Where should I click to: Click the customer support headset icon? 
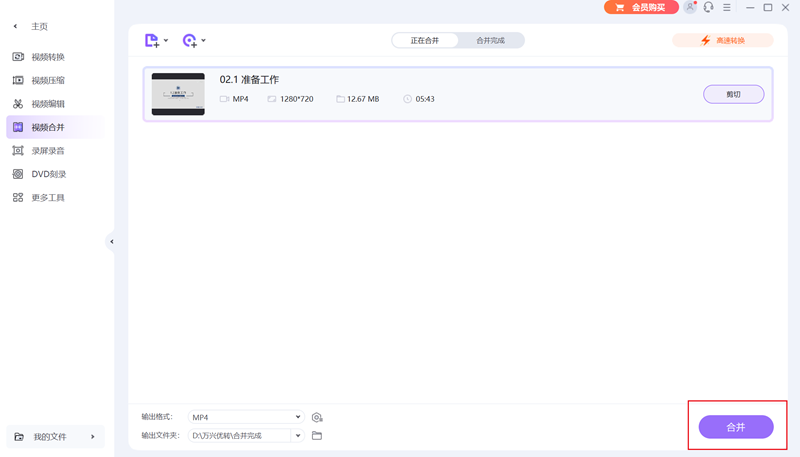708,7
